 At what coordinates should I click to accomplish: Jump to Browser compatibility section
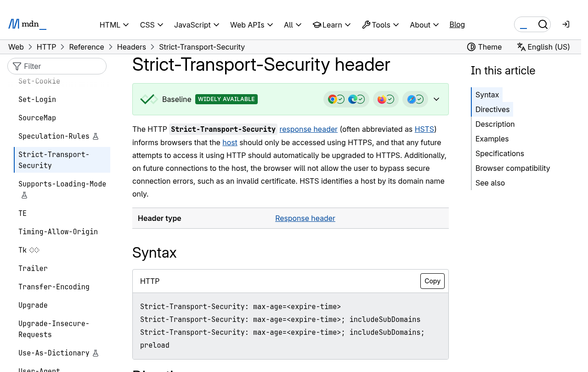(x=513, y=168)
